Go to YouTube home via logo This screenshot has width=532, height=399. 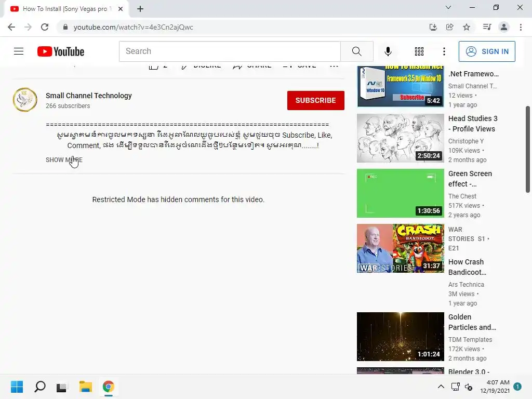click(x=61, y=51)
